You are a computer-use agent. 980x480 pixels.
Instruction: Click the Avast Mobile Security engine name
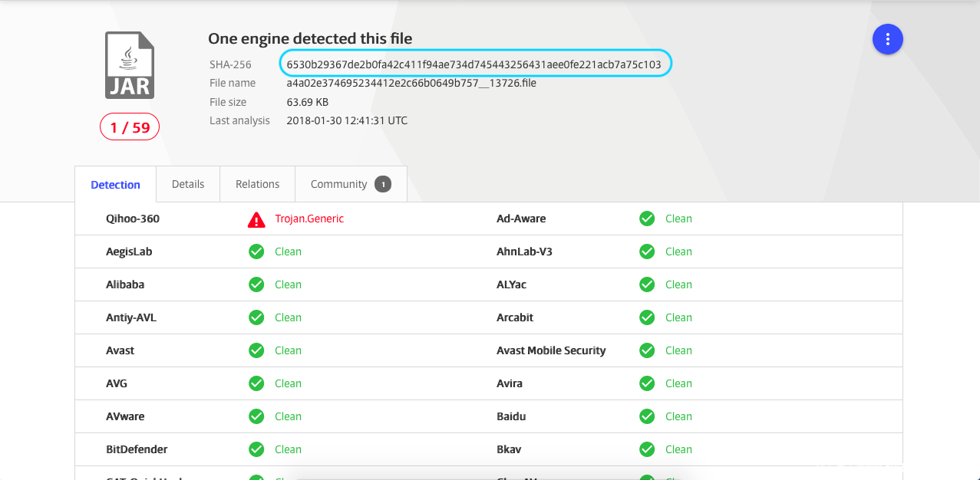click(550, 350)
